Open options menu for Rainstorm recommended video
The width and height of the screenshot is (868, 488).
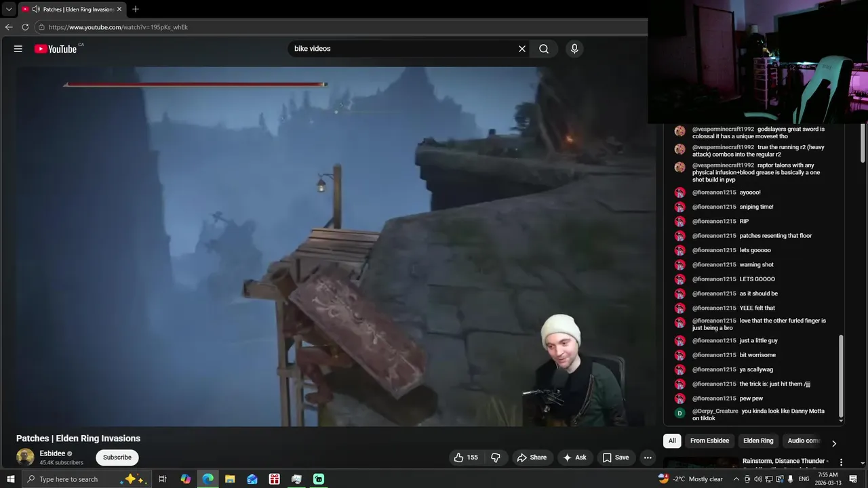(x=841, y=462)
